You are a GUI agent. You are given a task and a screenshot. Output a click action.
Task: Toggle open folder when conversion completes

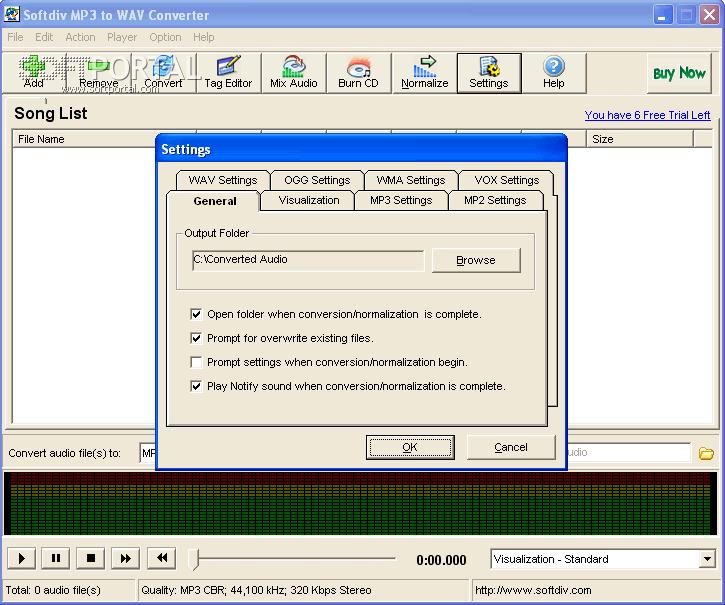pyautogui.click(x=196, y=315)
